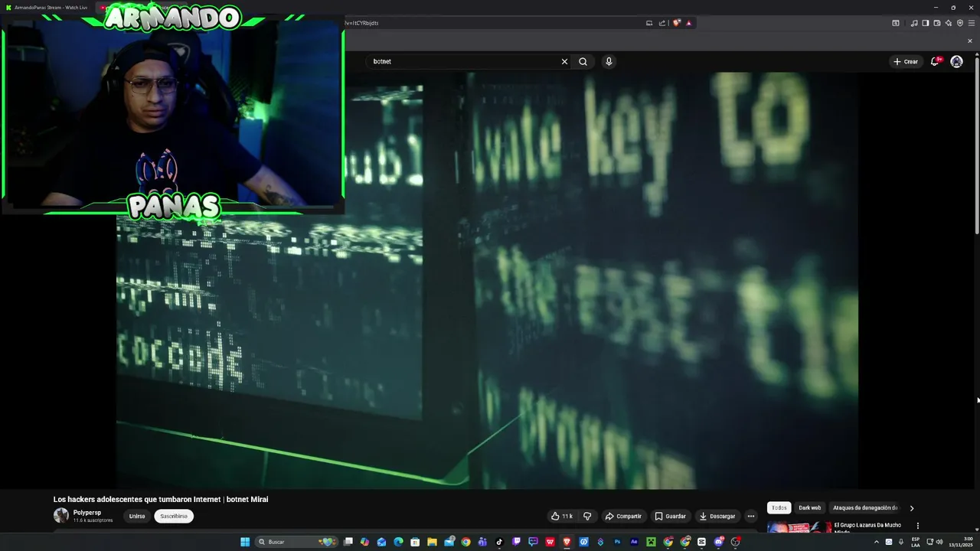Open Minecraft creeper icon on taskbar
The image size is (980, 551).
click(651, 542)
